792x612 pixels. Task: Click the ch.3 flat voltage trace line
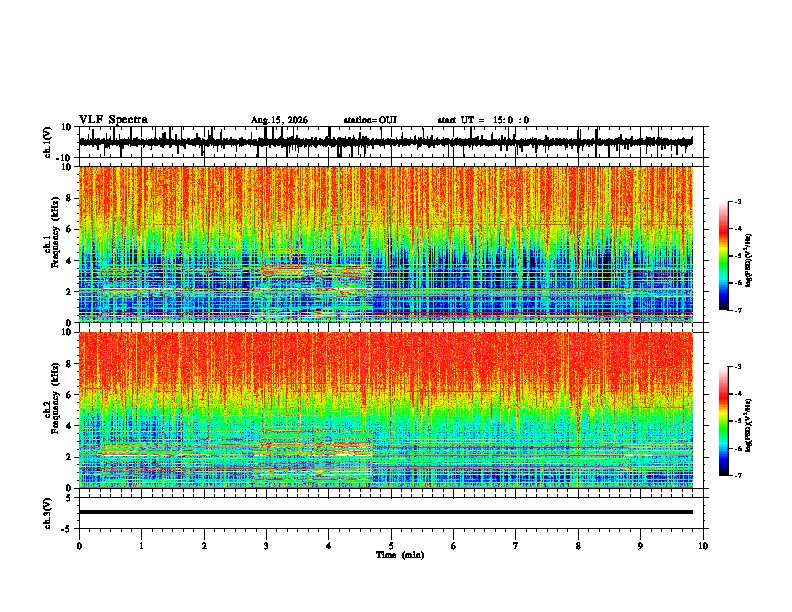pos(386,512)
